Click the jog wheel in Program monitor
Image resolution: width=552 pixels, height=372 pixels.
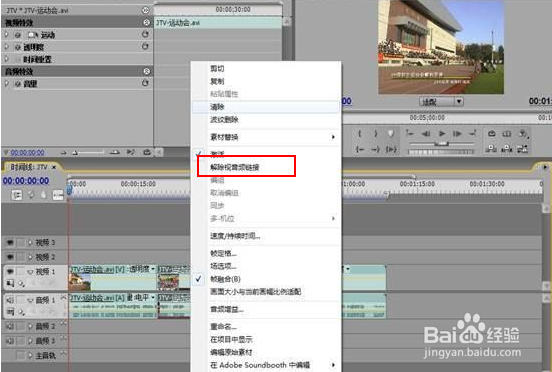point(441,152)
